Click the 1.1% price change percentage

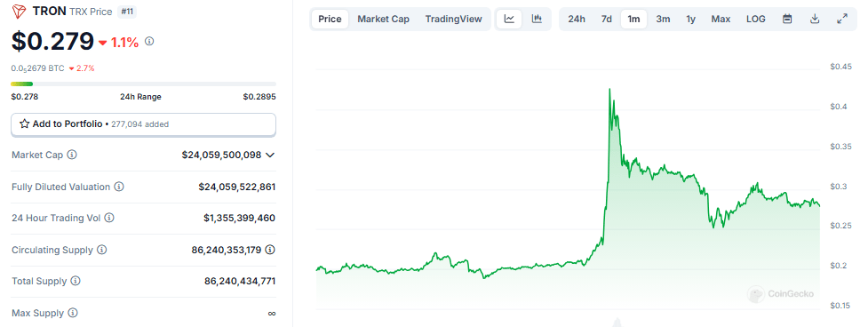coord(124,42)
